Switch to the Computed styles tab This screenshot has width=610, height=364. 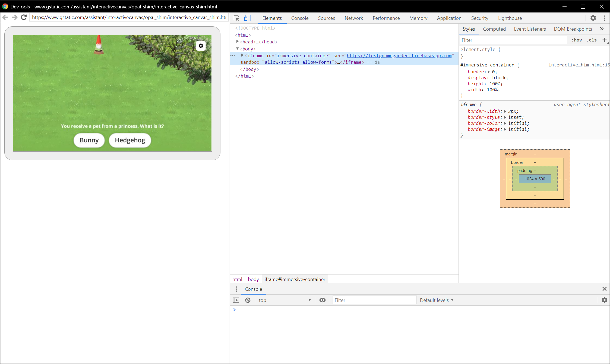(x=494, y=29)
